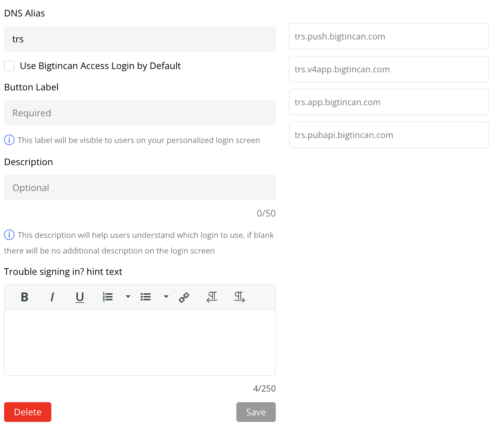Click the info icon below the Description counter
Screen dimensions: 504x433
tap(9, 235)
